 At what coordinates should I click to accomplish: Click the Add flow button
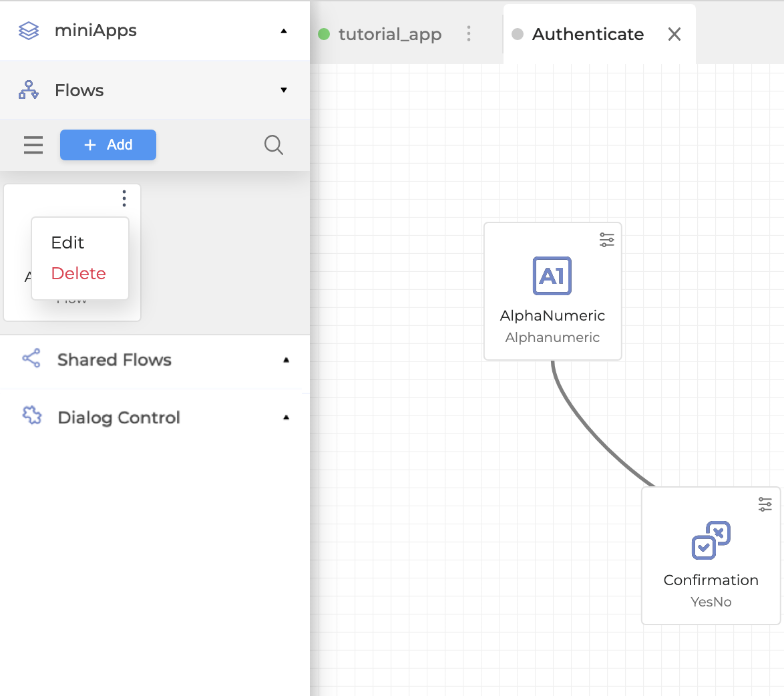coord(108,145)
